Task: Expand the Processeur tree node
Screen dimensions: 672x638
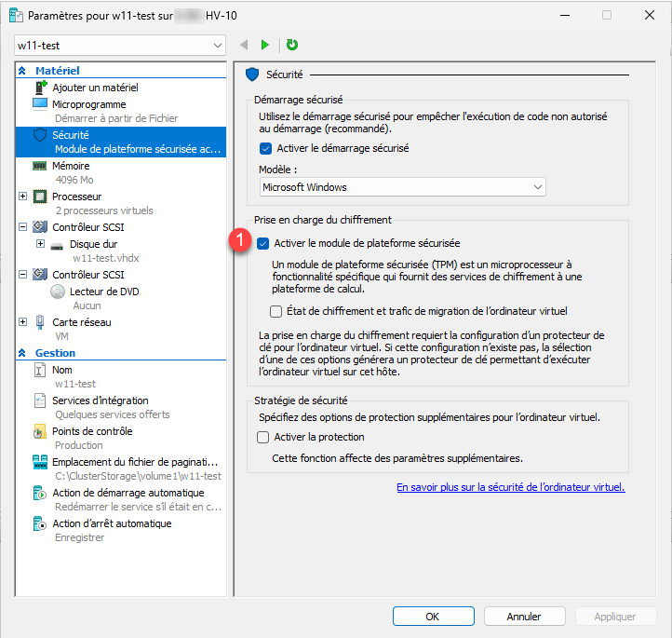Action: (23, 197)
